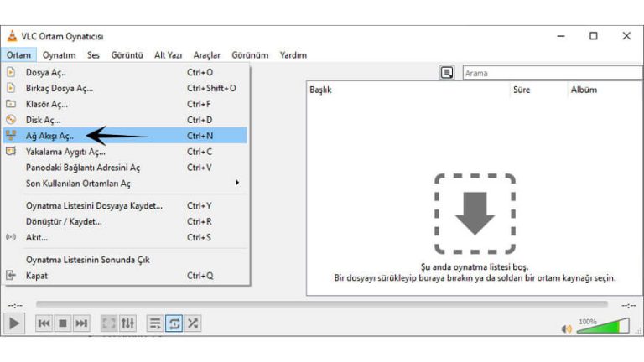Image resolution: width=644 pixels, height=362 pixels.
Task: Select Panodaki Bağlantı Adresini Aç
Action: pyautogui.click(x=125, y=168)
